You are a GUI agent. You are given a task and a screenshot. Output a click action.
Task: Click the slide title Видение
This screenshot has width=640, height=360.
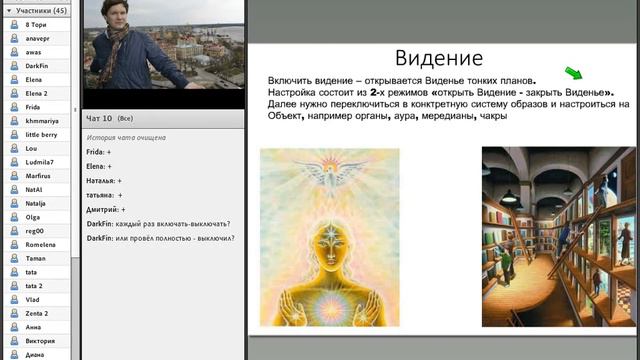pyautogui.click(x=439, y=58)
